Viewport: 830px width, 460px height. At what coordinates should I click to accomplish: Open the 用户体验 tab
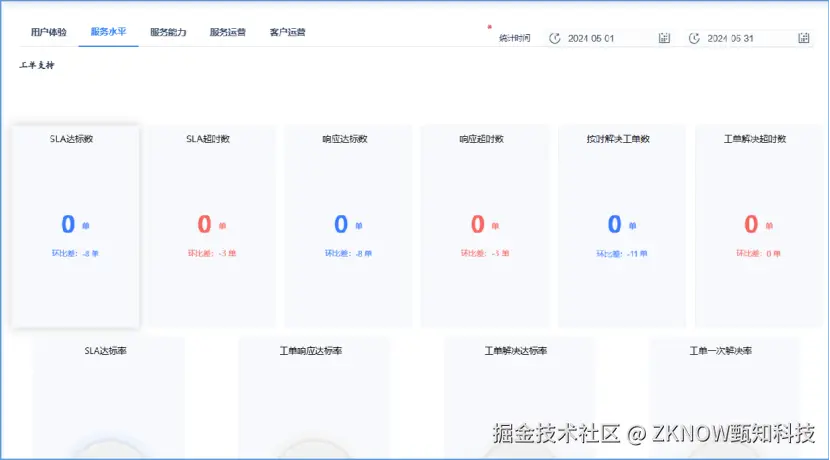49,32
